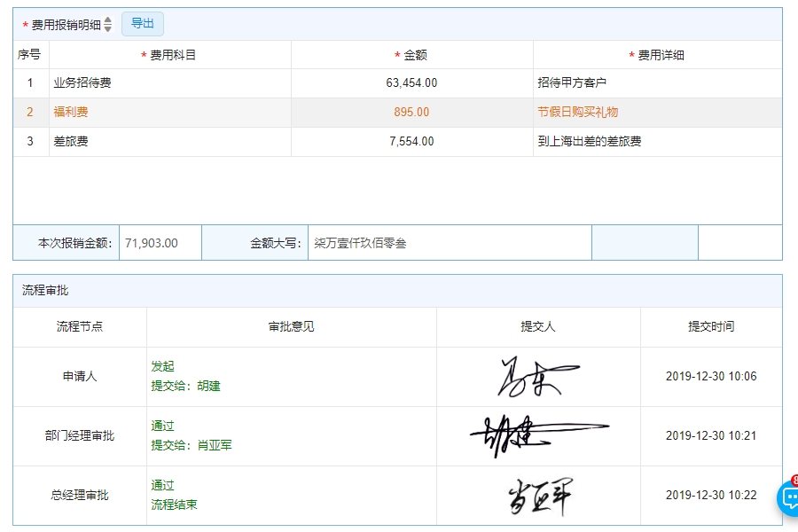Click the 提交给：胡建 text
Viewport: 798px width, 532px height.
[186, 387]
